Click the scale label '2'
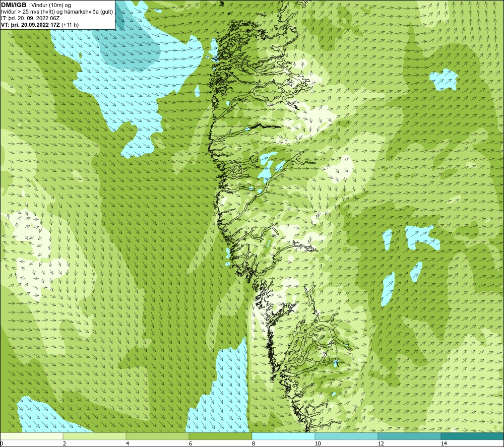Viewport: 504px width, 447px height. click(x=65, y=444)
